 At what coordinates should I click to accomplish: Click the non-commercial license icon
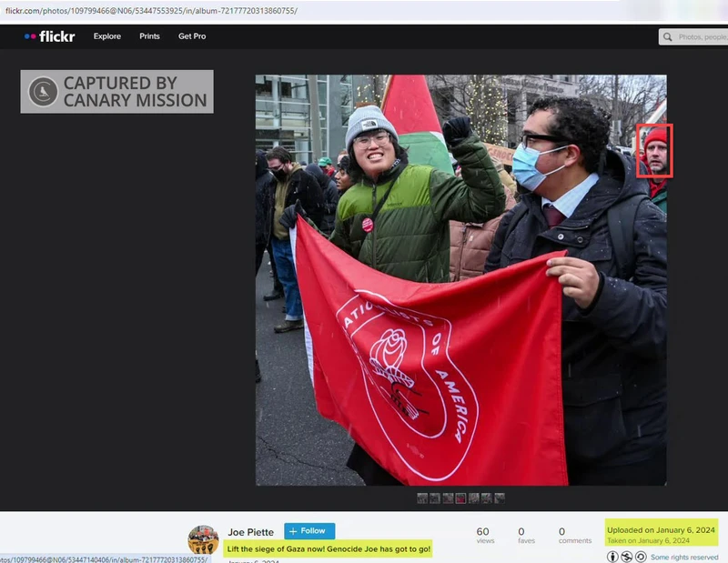(627, 557)
